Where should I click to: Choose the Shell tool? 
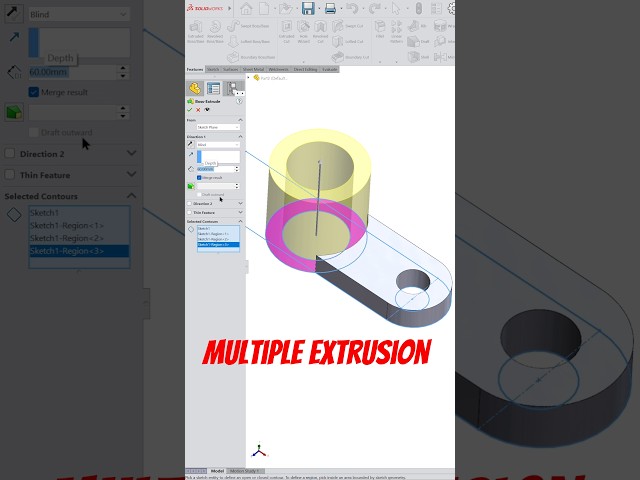(x=418, y=57)
